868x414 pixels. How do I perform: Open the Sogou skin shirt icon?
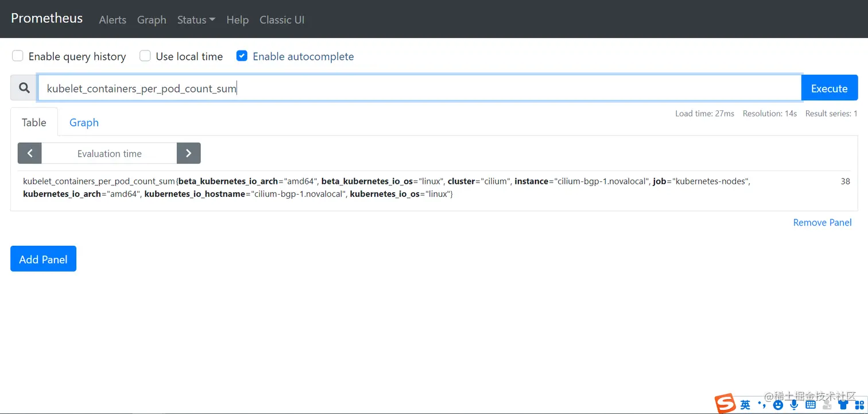[x=843, y=405]
